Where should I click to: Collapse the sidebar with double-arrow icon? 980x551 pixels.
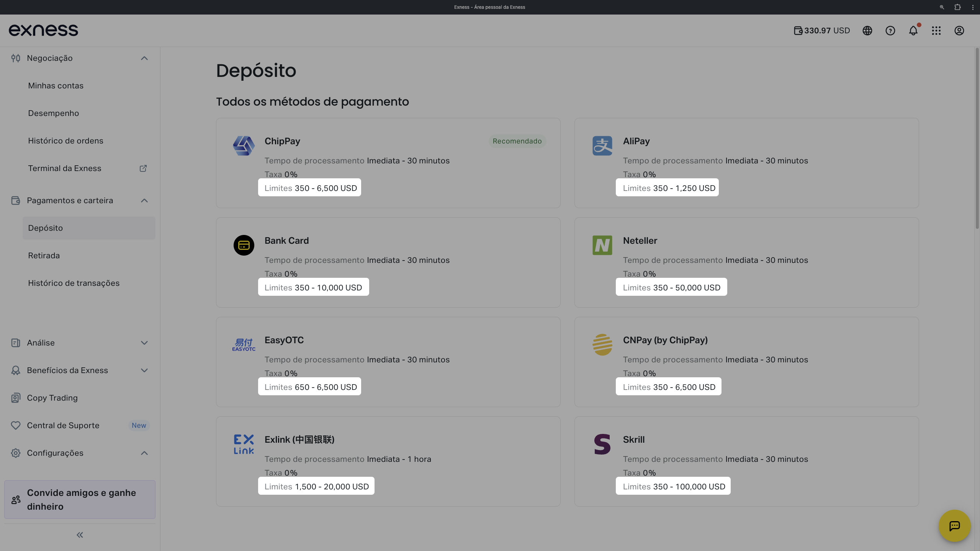(80, 535)
